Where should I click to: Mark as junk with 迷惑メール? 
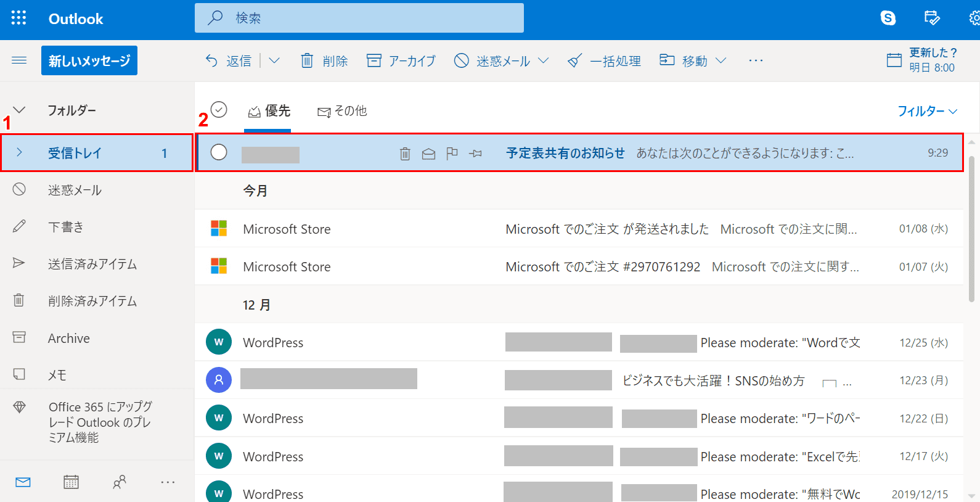[x=492, y=60]
